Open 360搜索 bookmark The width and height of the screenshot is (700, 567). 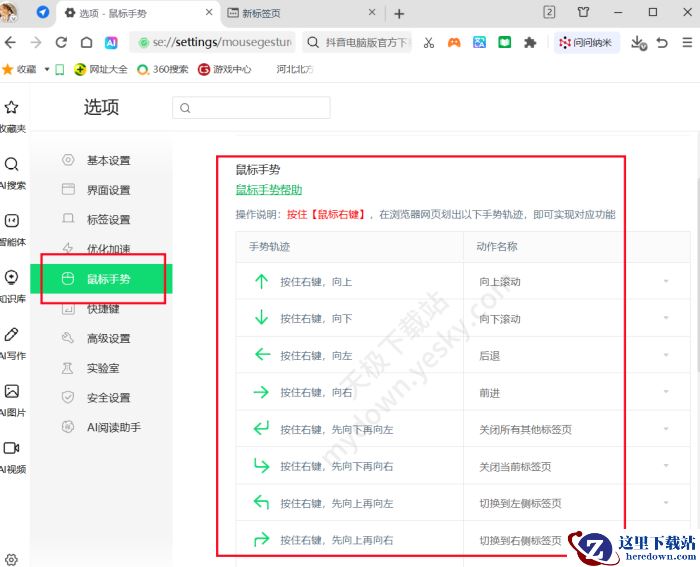tap(162, 69)
